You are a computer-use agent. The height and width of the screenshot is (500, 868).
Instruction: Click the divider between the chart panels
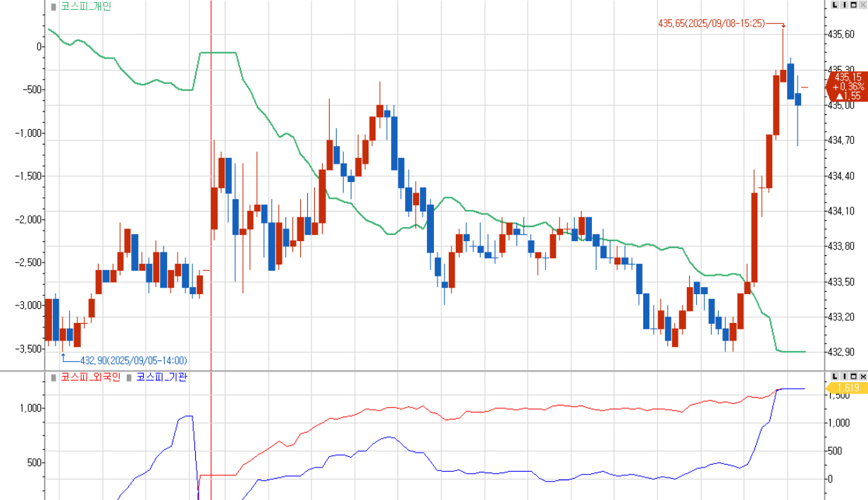coord(423,370)
